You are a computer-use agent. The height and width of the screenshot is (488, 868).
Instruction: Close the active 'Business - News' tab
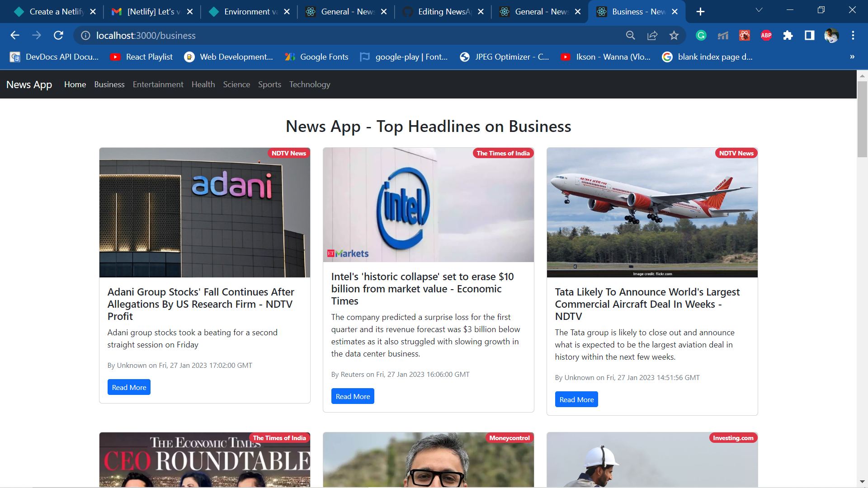(675, 12)
